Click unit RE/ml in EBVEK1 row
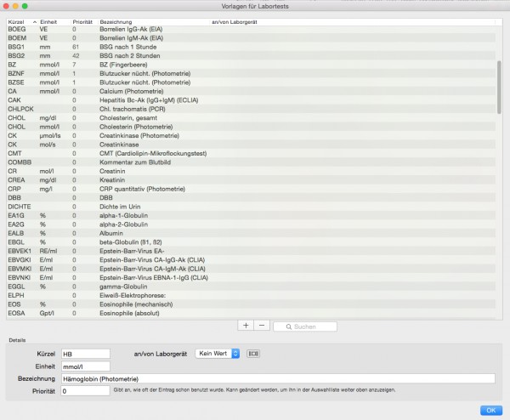Viewport: 510px width, 420px height. click(48, 251)
